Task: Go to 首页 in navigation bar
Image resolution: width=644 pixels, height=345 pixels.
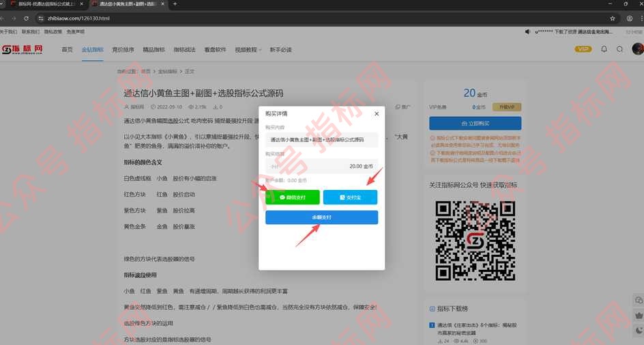Action: pos(67,50)
